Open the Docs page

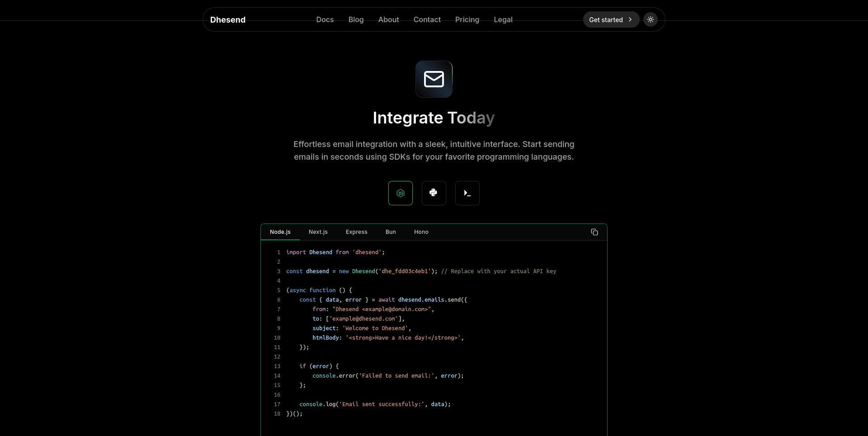pos(325,19)
